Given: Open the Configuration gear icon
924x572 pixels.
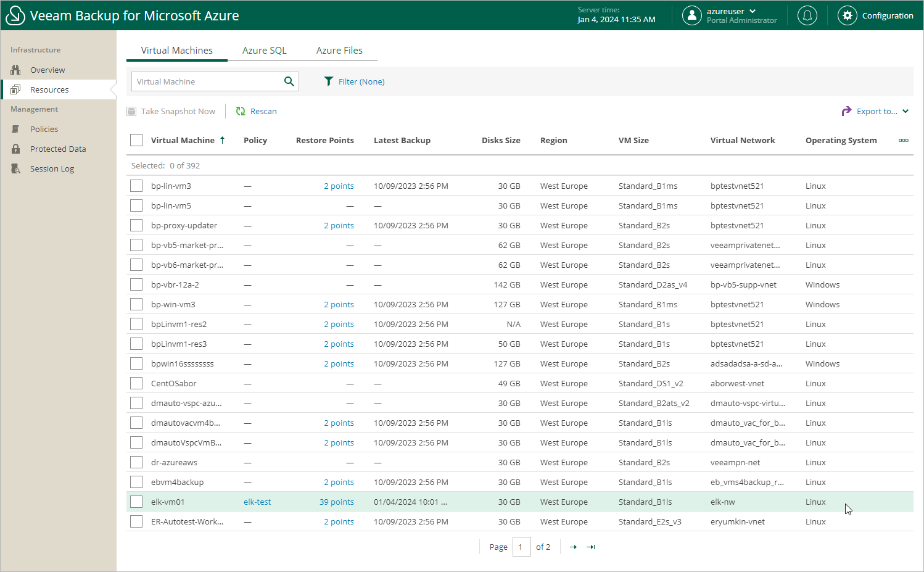Looking at the screenshot, I should point(848,15).
